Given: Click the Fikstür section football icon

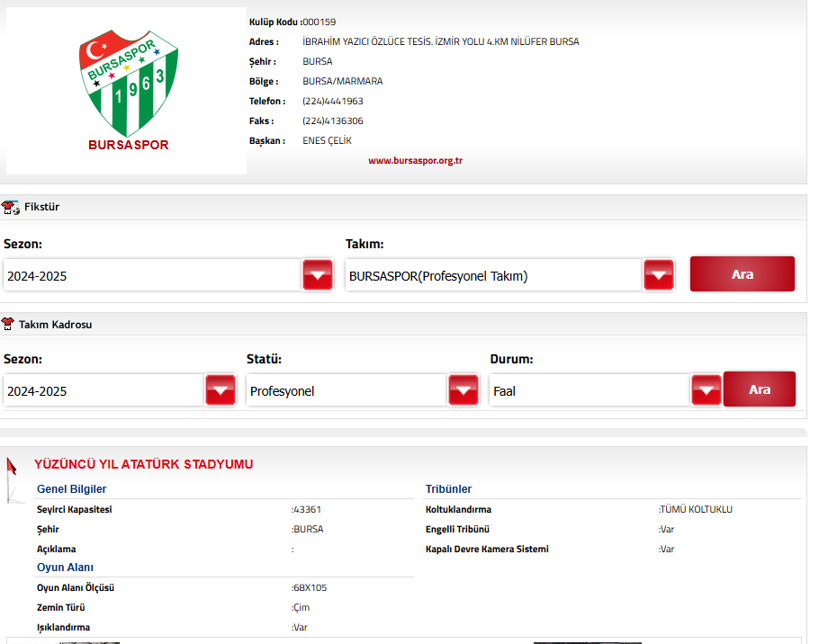Looking at the screenshot, I should 11,208.
